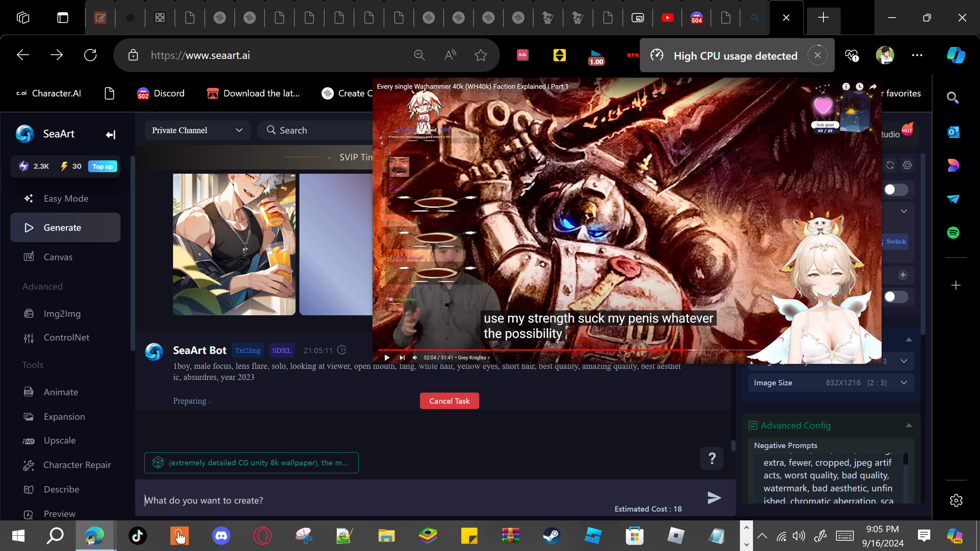Open the white-haired boy image thumbnail
Viewport: 980px width, 551px height.
[x=234, y=245]
